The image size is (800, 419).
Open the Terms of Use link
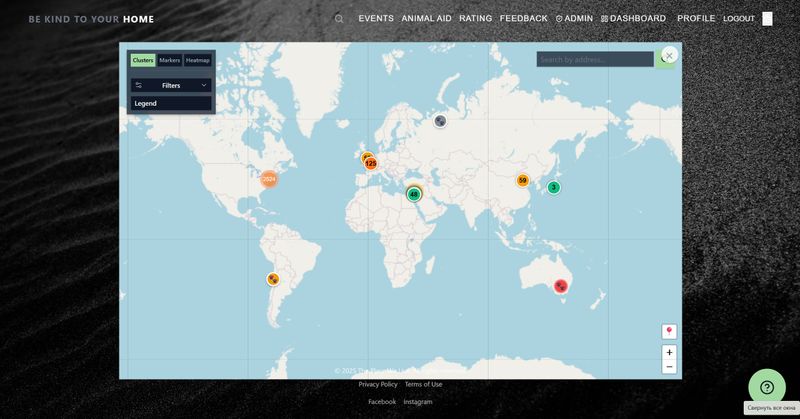tap(423, 384)
